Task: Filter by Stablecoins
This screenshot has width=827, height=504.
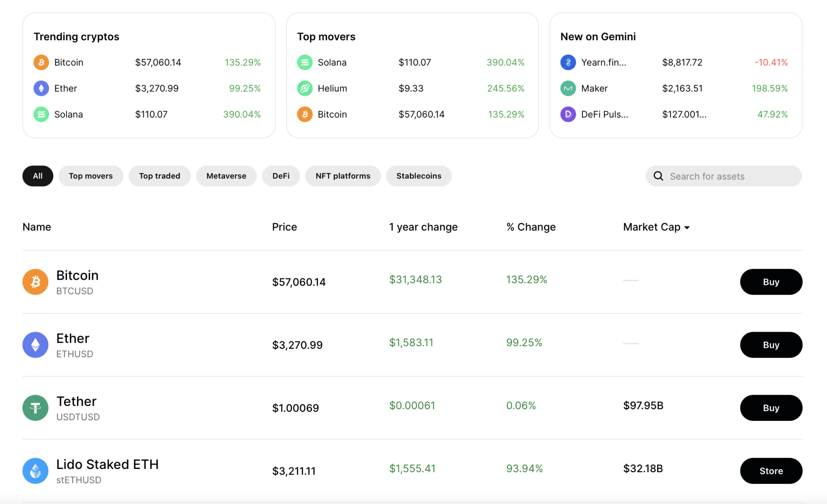Action: pos(419,176)
